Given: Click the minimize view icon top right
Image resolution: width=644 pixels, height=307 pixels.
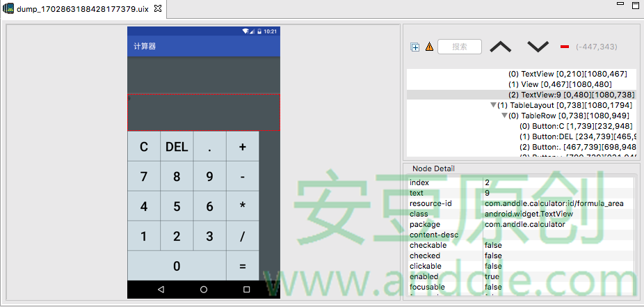Looking at the screenshot, I should pyautogui.click(x=620, y=3).
